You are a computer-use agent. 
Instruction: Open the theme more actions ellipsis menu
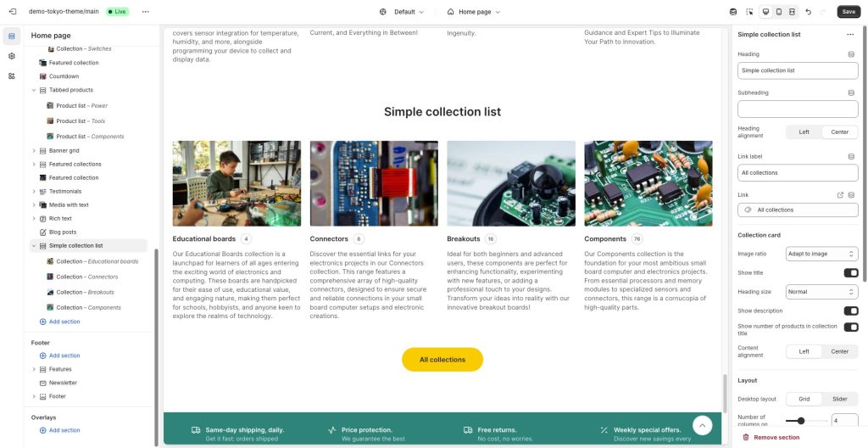[x=146, y=12]
